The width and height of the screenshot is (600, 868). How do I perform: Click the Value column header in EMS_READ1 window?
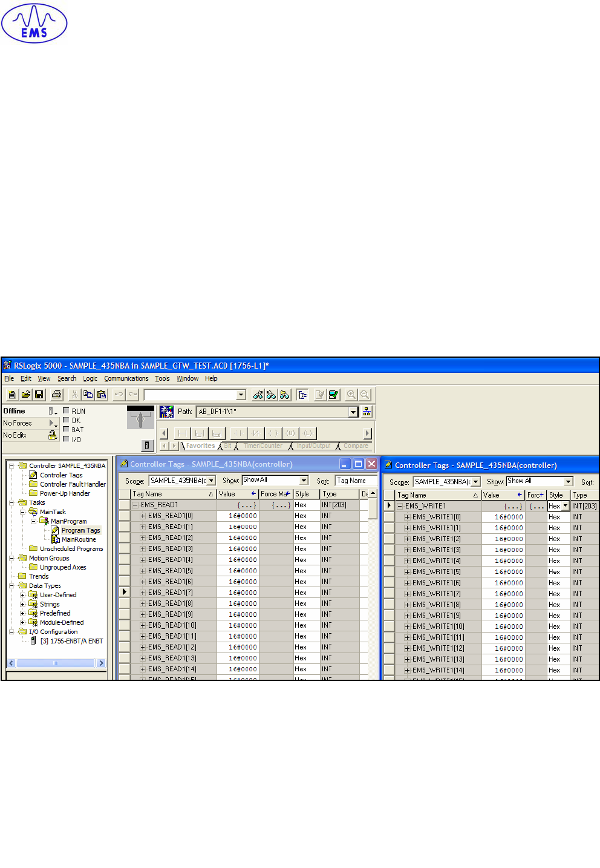[x=238, y=494]
